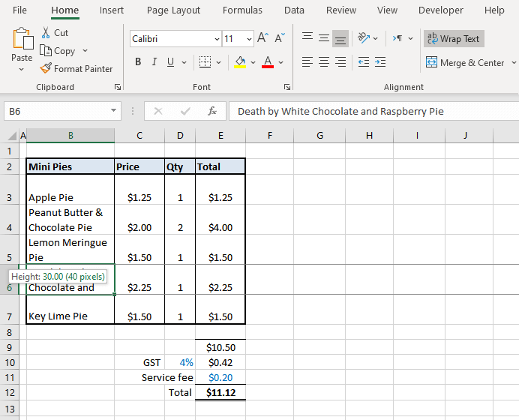
Task: Expand Copy options dropdown arrow
Action: coord(85,51)
